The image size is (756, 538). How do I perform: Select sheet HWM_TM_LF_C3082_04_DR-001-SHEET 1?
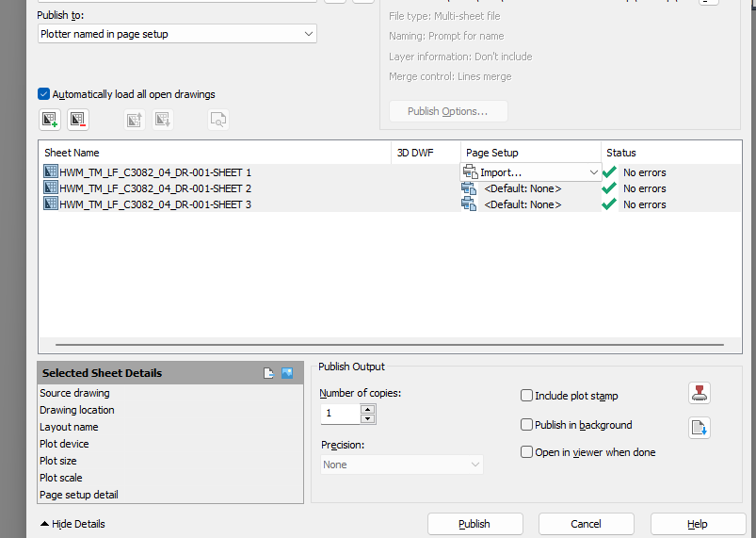click(155, 172)
